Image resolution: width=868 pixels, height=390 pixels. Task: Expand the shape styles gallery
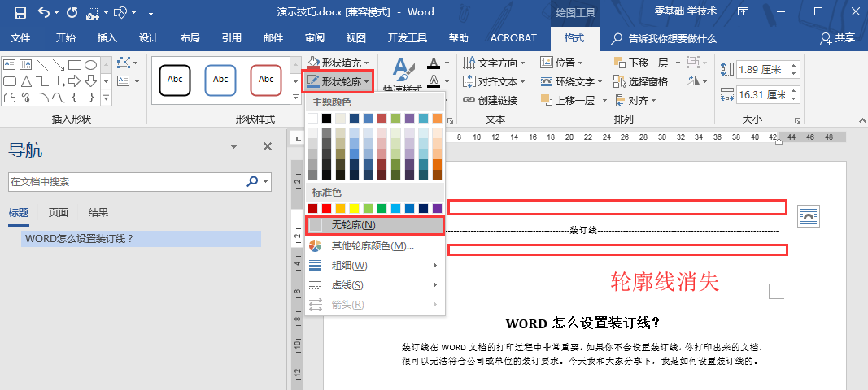coord(294,97)
